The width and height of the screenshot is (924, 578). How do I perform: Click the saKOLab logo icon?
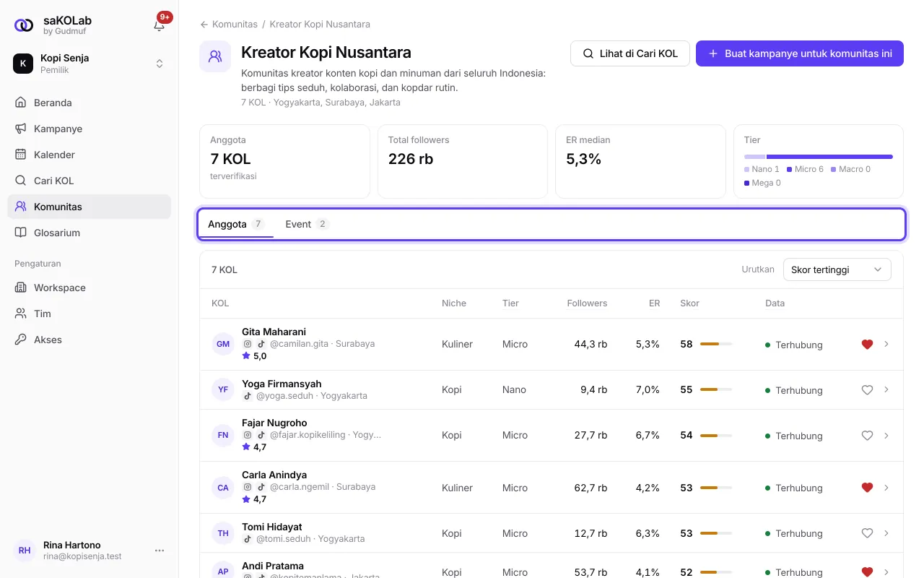(24, 25)
